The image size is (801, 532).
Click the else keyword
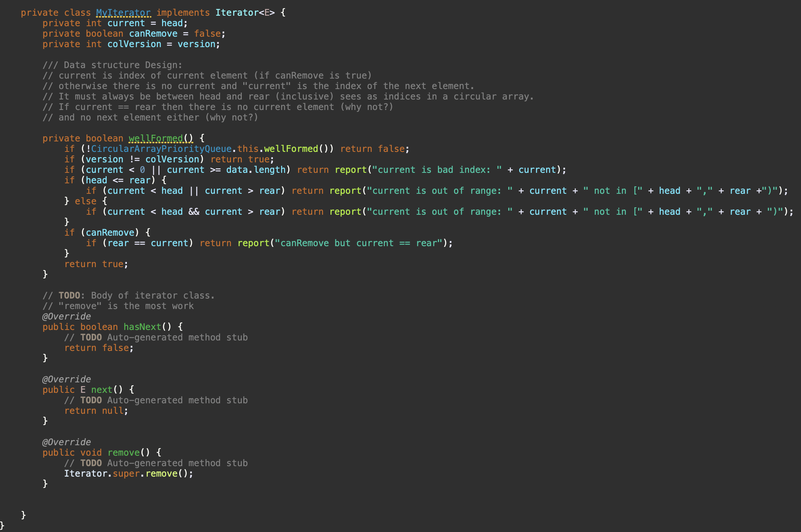[x=85, y=201]
